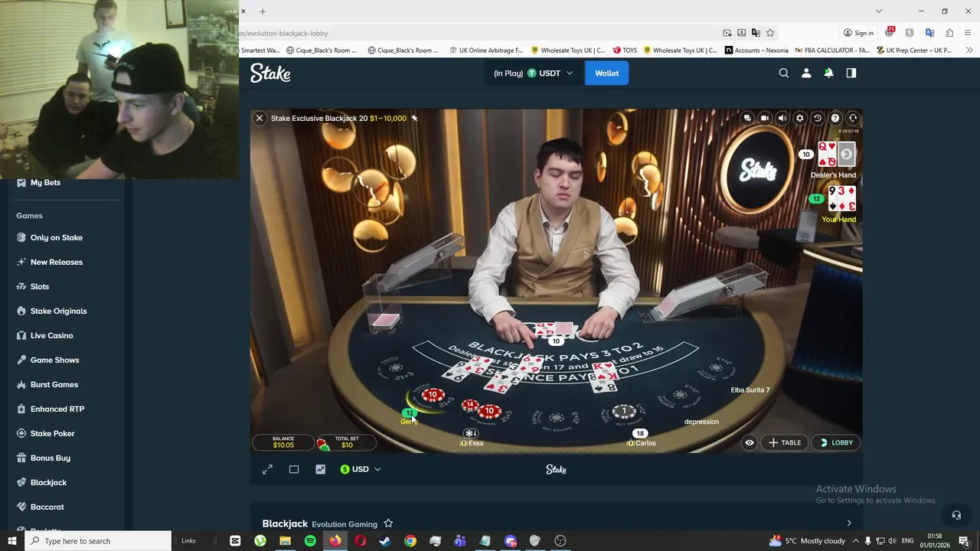The width and height of the screenshot is (980, 551).
Task: Open Stake Originals section
Action: click(x=58, y=311)
